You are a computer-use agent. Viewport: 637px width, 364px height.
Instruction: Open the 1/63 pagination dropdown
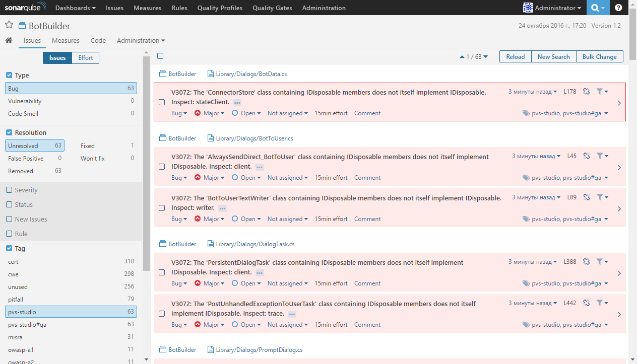(x=474, y=56)
